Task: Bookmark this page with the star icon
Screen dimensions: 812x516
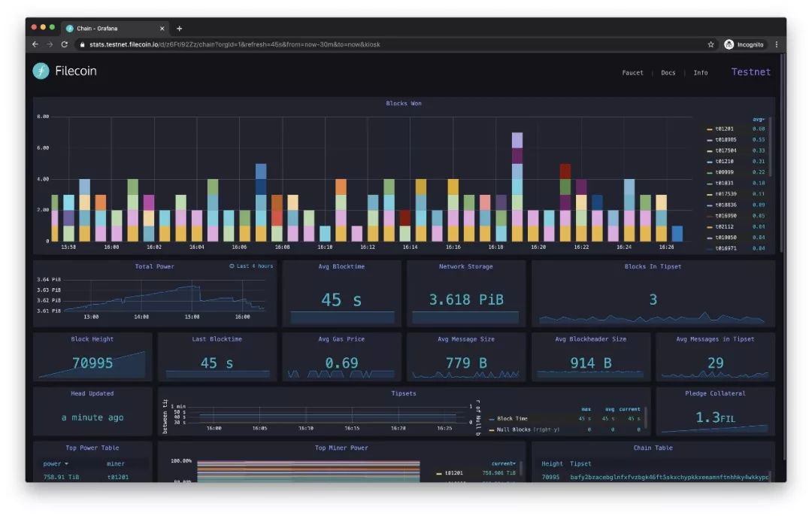Action: tap(711, 44)
